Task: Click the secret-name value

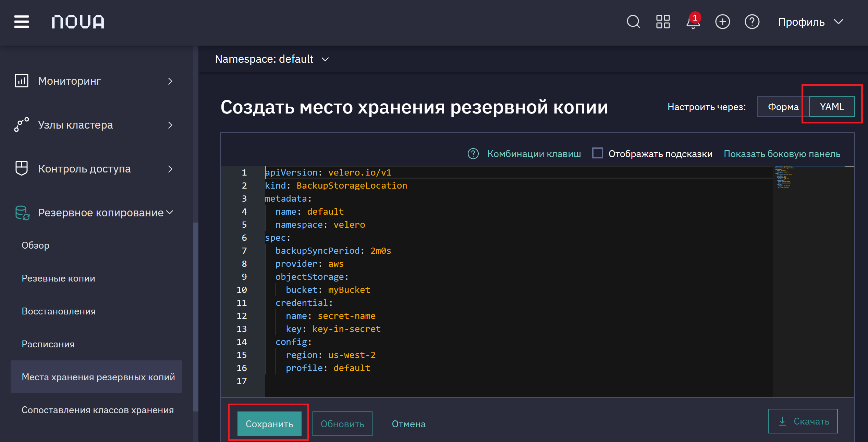Action: coord(346,316)
